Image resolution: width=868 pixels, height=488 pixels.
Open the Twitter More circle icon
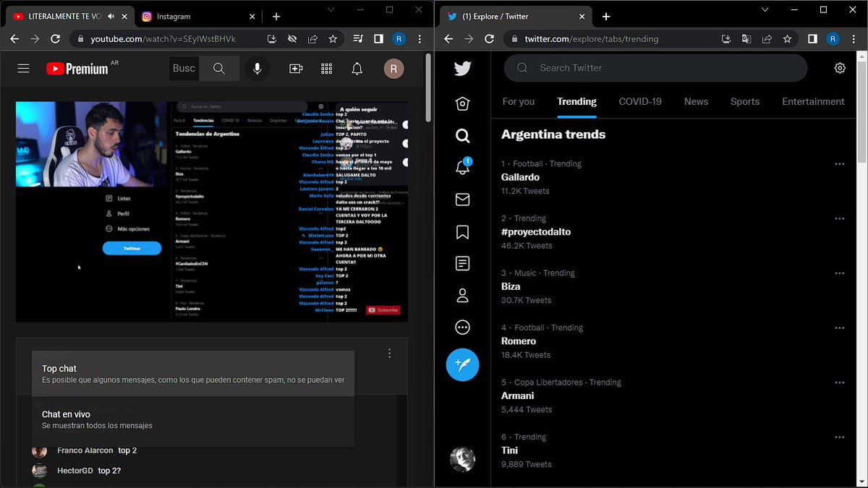(463, 328)
